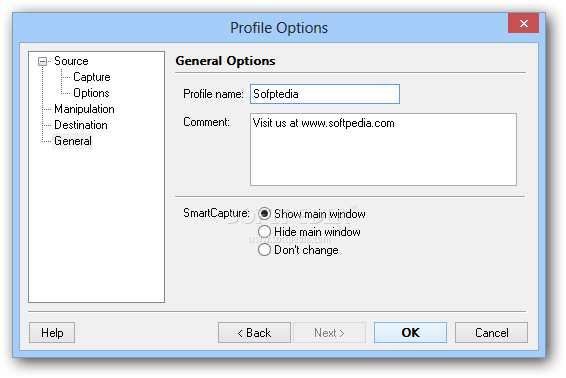Click the disabled Next button

tap(329, 333)
